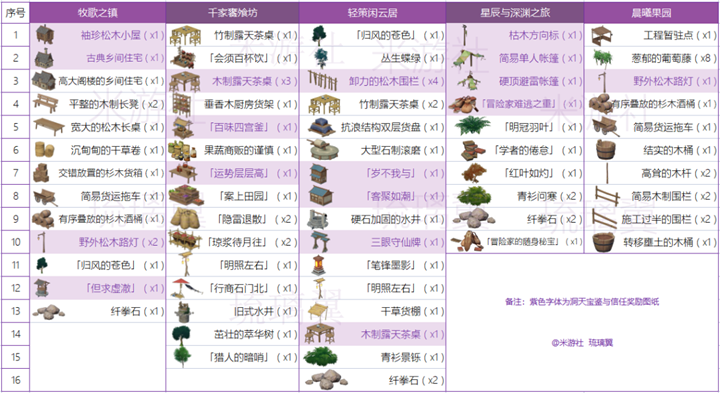Select the 沉甸甸的干草卷 hay bale icon

pyautogui.click(x=45, y=150)
